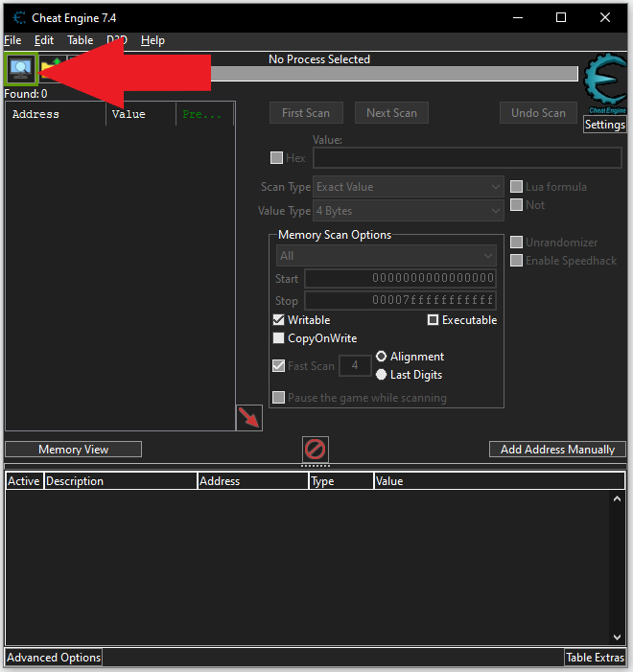Image resolution: width=633 pixels, height=672 pixels.
Task: Expand the memory region All dropdown
Action: 386,256
